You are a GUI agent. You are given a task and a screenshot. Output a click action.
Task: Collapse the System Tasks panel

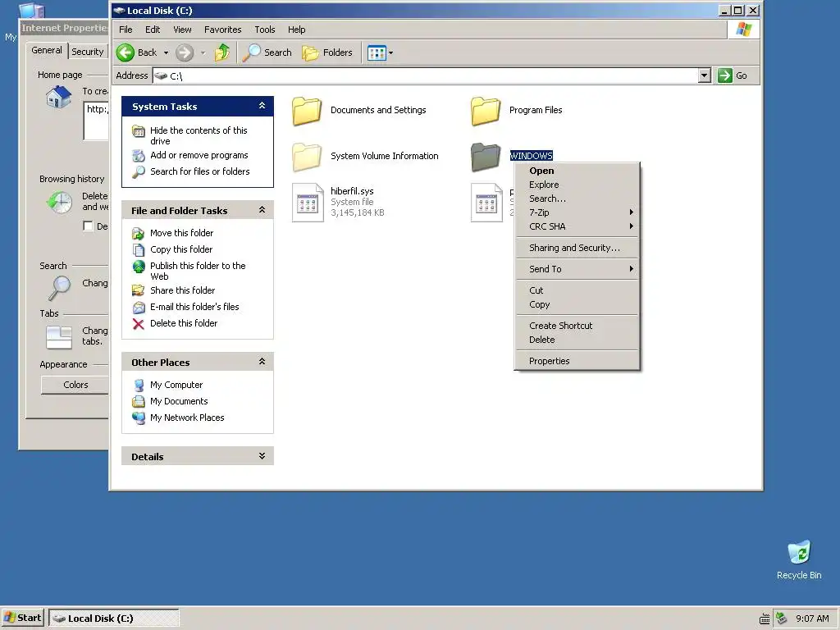[x=262, y=106]
